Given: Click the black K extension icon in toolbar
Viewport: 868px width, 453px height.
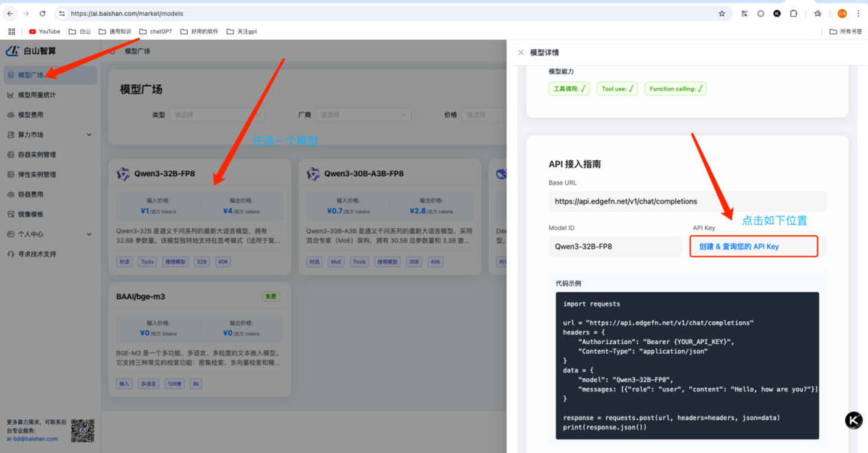Looking at the screenshot, I should [x=777, y=14].
